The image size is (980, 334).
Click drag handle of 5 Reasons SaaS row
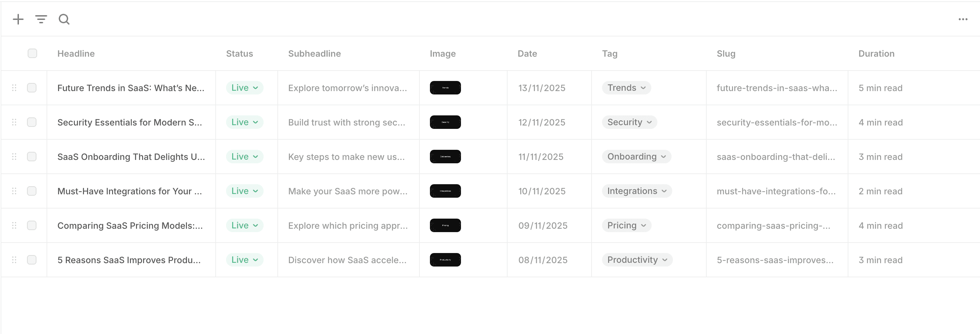[14, 260]
